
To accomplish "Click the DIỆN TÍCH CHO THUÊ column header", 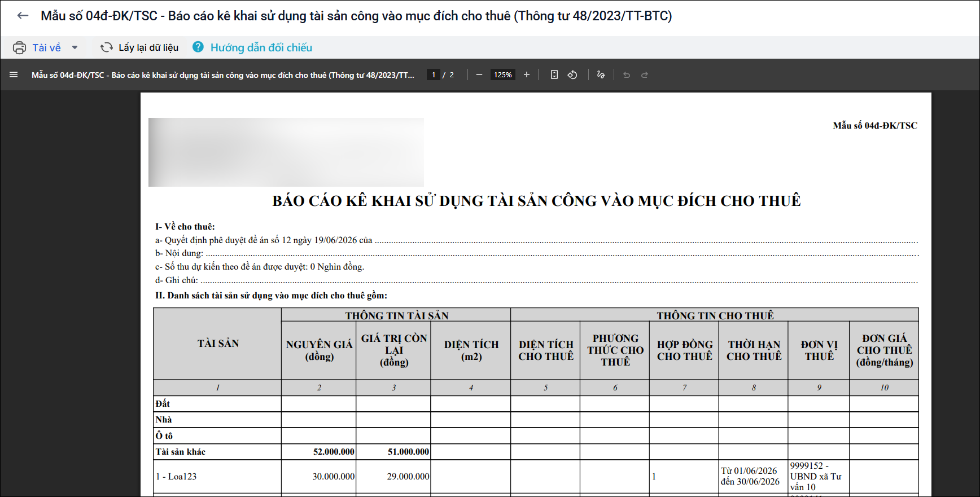I will [x=546, y=350].
